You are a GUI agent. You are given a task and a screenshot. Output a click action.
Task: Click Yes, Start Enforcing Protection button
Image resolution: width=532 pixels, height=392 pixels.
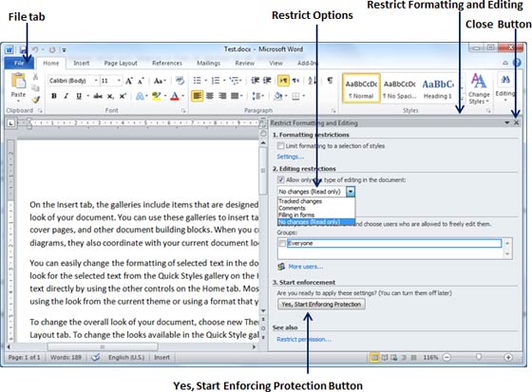tap(321, 304)
